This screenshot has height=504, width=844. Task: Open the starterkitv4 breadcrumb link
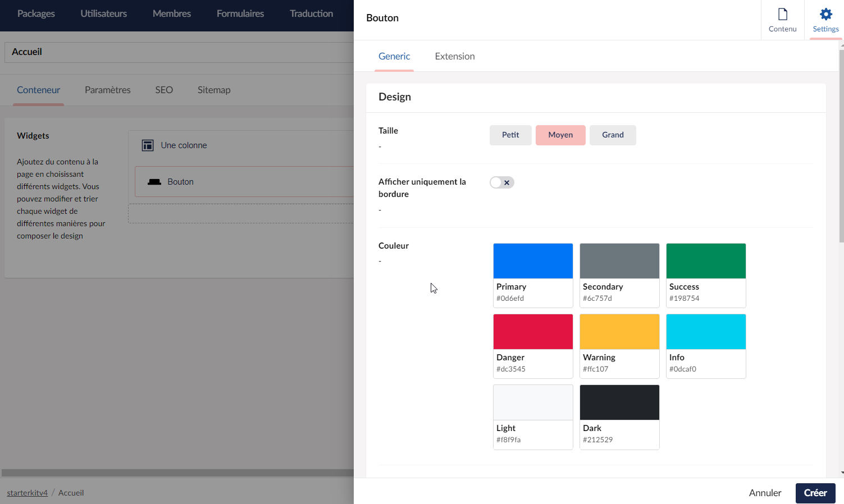pyautogui.click(x=27, y=493)
